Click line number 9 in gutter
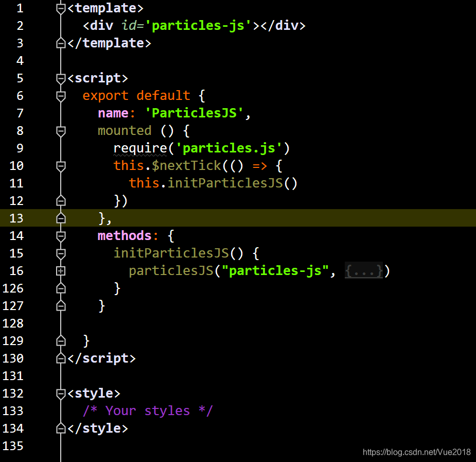476x462 pixels. pos(20,148)
